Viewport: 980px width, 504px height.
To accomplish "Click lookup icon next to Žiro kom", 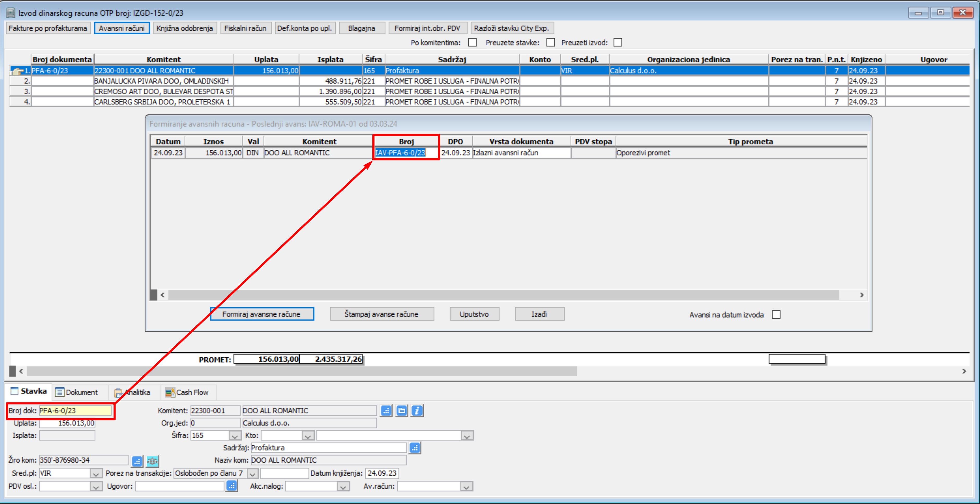I will pyautogui.click(x=137, y=461).
